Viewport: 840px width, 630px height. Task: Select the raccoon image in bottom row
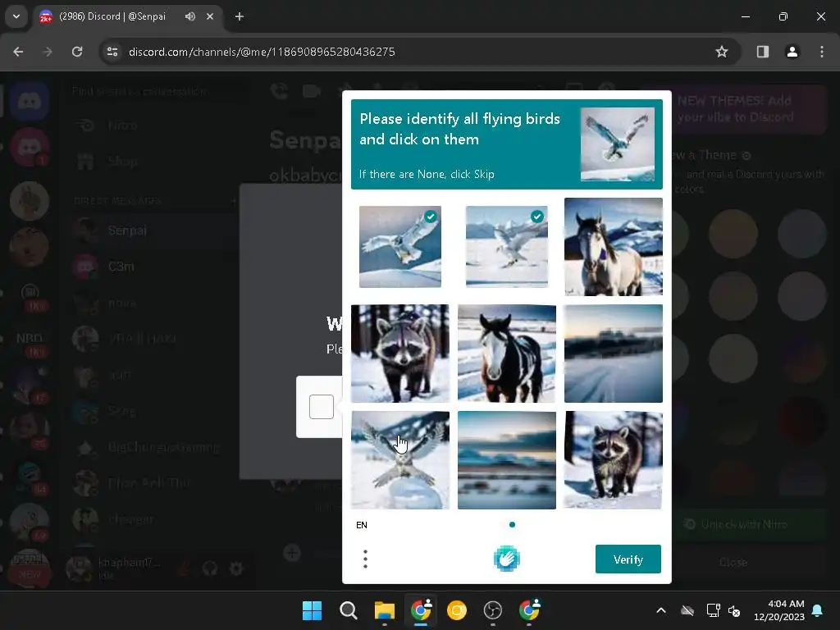(x=614, y=460)
